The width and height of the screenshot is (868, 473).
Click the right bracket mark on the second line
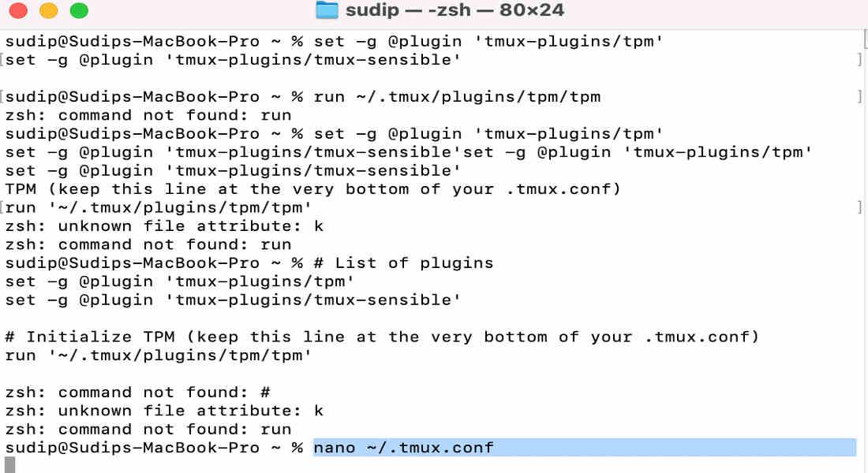pyautogui.click(x=859, y=60)
